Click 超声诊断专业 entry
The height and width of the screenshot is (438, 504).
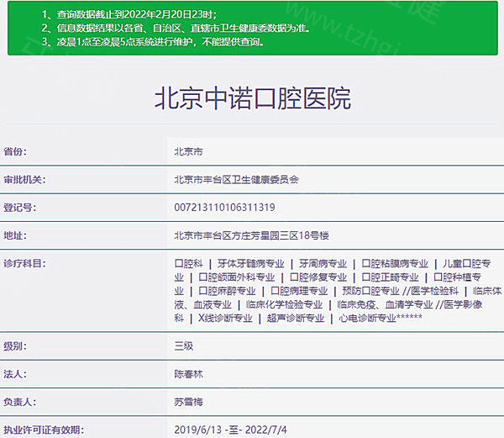tap(296, 319)
